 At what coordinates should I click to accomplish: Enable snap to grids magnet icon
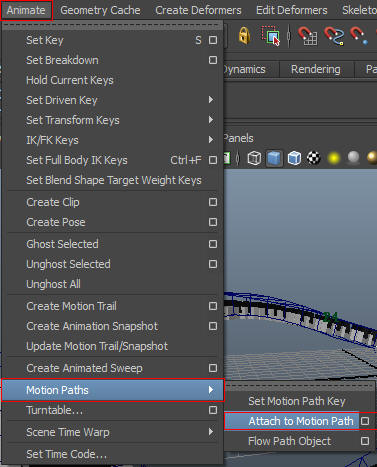click(x=307, y=36)
